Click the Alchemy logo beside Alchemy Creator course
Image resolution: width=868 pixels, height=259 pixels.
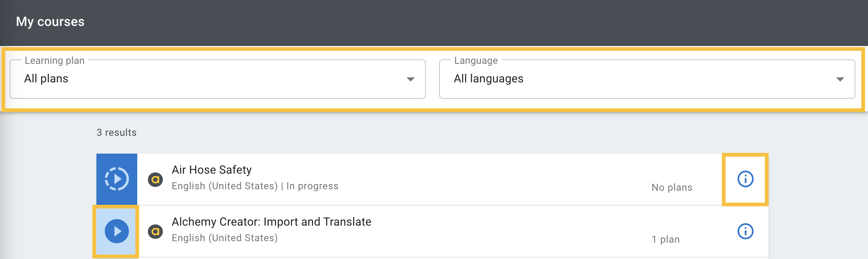click(155, 232)
